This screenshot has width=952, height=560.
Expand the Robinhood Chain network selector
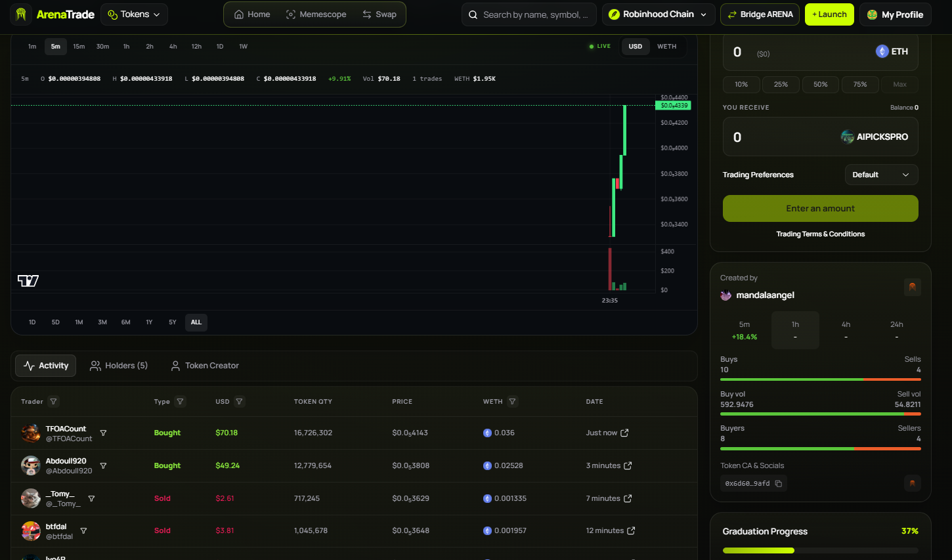[x=659, y=14]
